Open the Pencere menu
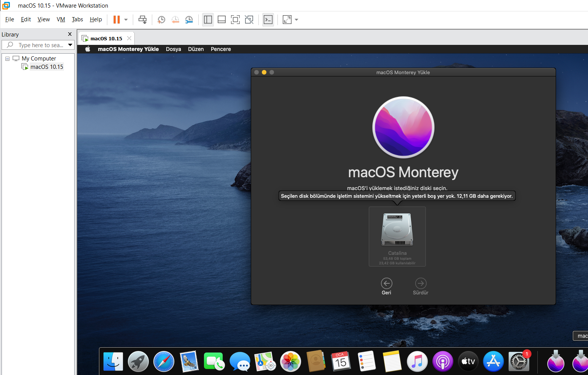588x375 pixels. 221,49
